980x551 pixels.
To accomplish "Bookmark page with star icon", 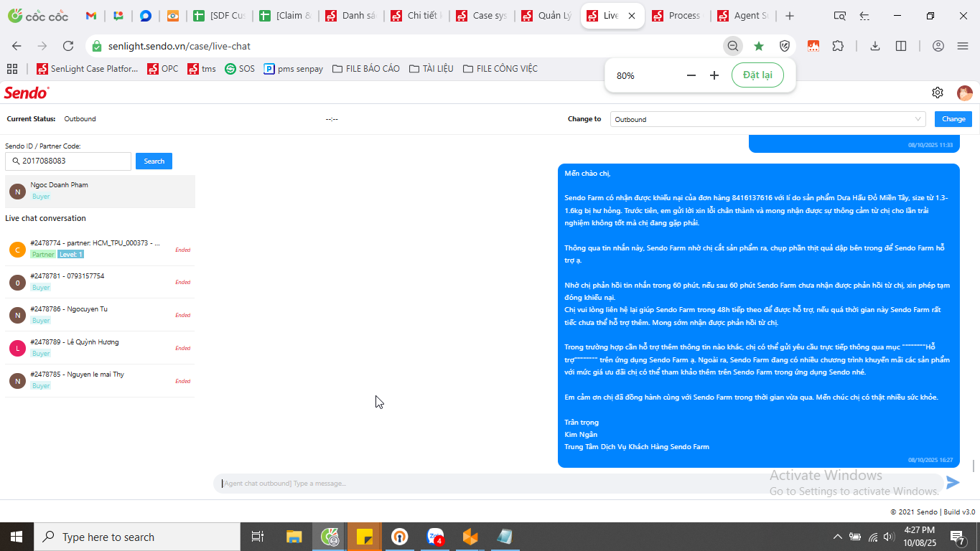I will [759, 46].
